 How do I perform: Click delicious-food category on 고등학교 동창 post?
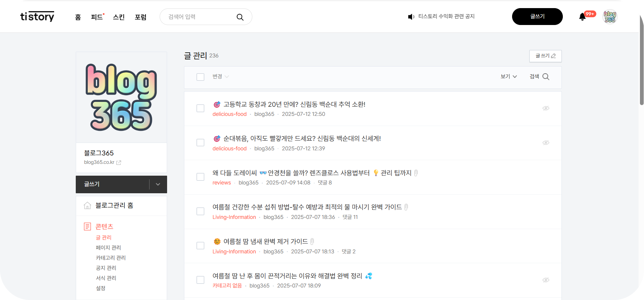click(x=229, y=114)
